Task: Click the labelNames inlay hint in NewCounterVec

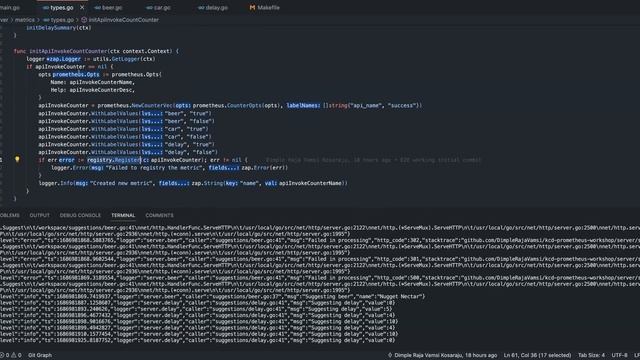Action: tap(303, 105)
